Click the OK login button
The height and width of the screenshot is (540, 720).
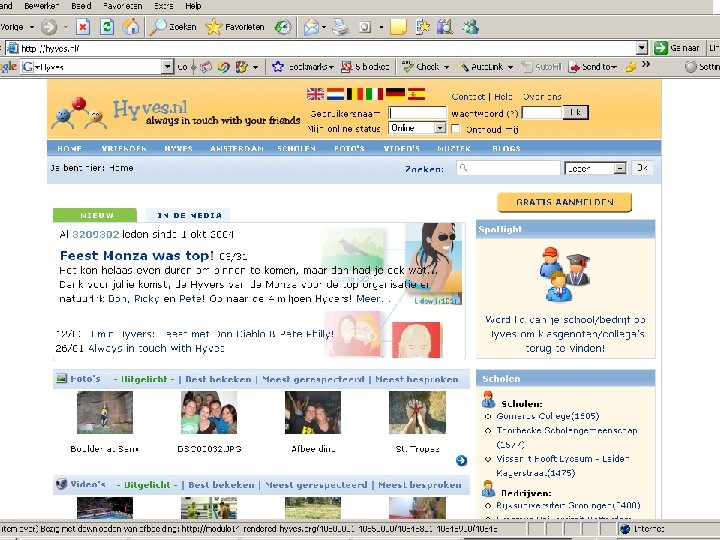pos(575,112)
